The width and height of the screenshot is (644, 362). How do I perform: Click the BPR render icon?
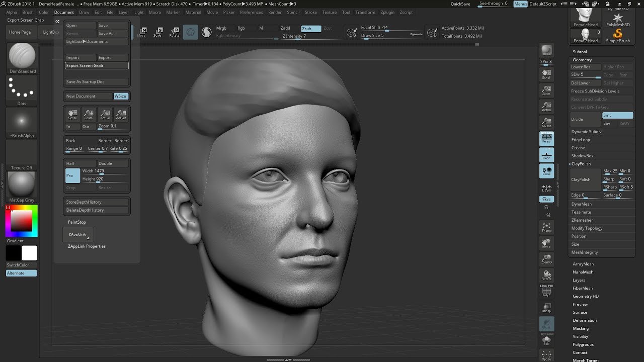point(546,51)
